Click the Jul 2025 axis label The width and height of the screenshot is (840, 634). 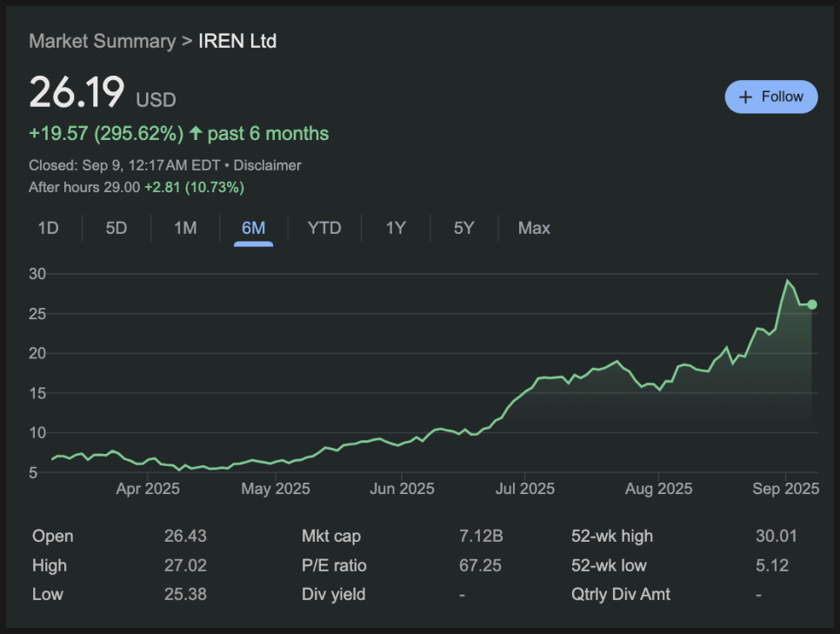tap(525, 489)
